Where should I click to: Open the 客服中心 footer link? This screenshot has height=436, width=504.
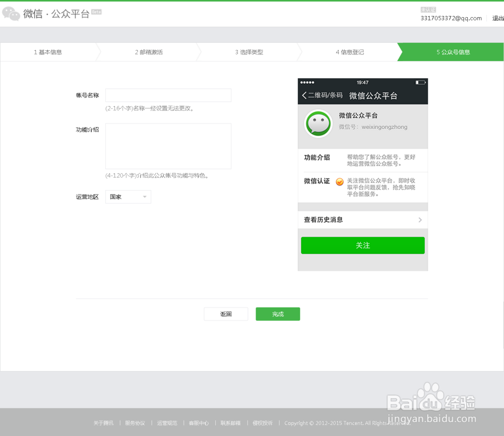(199, 423)
